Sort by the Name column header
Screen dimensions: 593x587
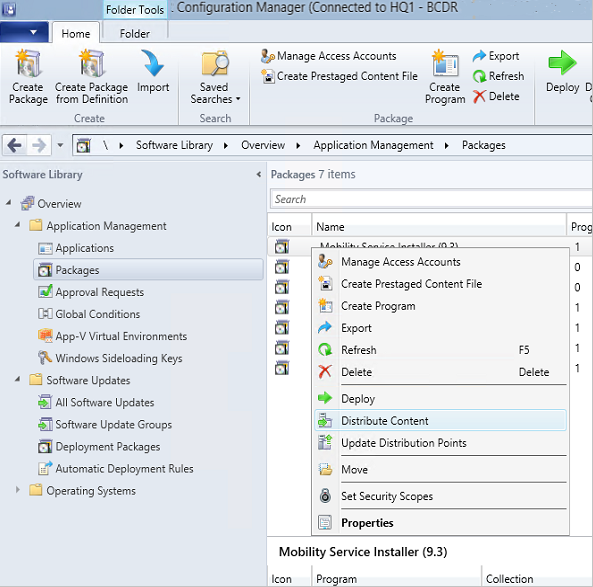(x=439, y=227)
